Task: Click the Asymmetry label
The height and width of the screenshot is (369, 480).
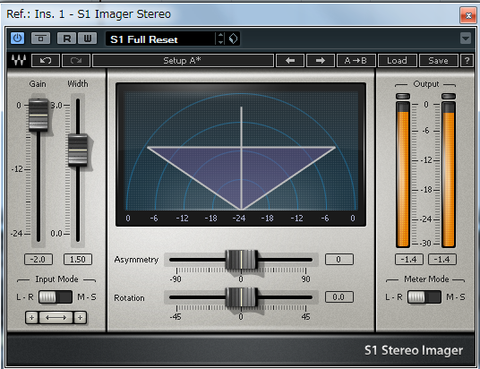Action: pyautogui.click(x=136, y=260)
